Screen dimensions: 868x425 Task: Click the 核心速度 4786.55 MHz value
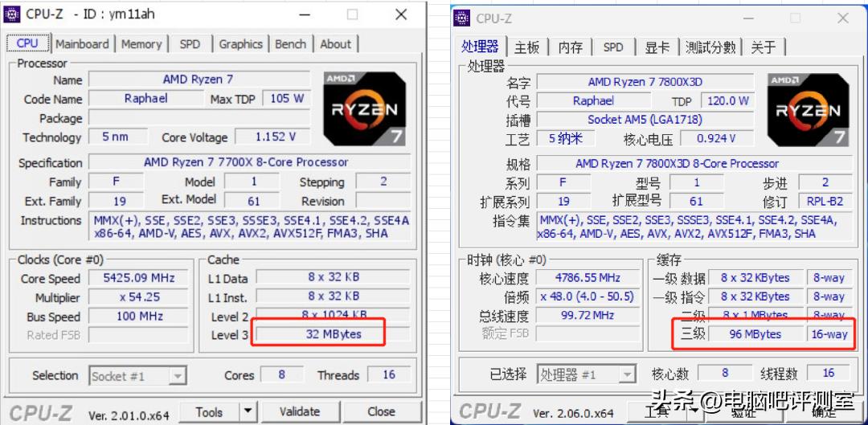587,278
